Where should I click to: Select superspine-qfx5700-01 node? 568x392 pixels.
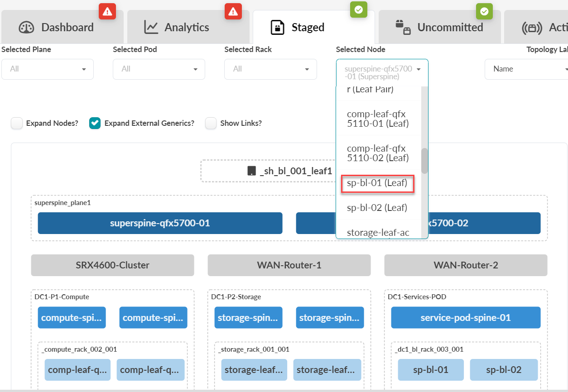(x=160, y=223)
